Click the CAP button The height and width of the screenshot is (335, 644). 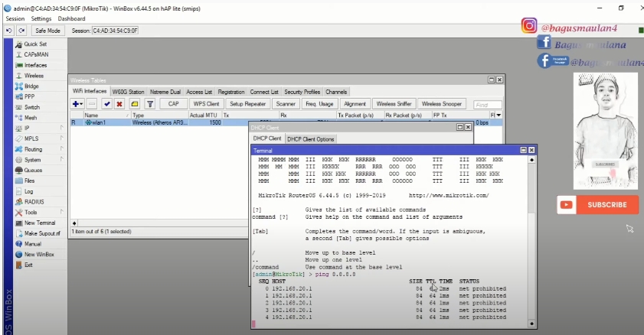[x=173, y=104]
